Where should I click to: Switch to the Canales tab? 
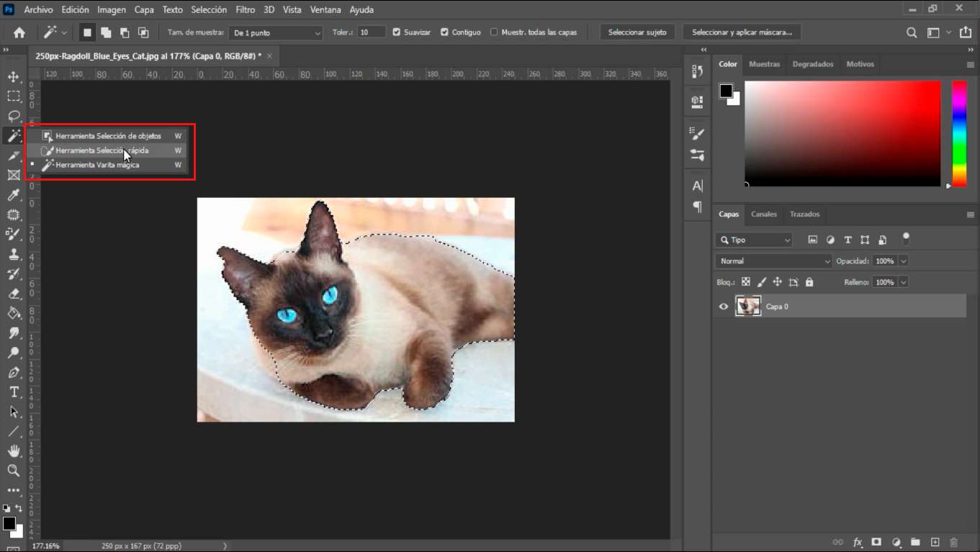[764, 214]
